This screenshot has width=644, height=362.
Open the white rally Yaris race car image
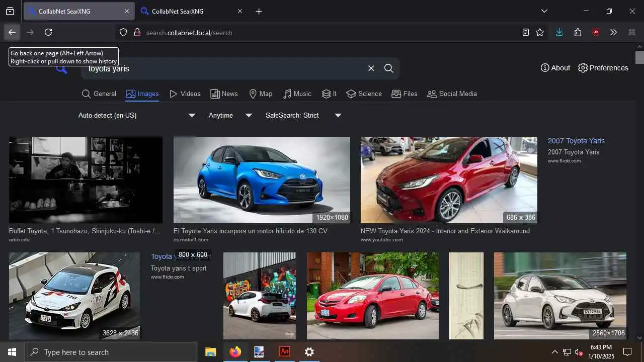click(x=74, y=296)
